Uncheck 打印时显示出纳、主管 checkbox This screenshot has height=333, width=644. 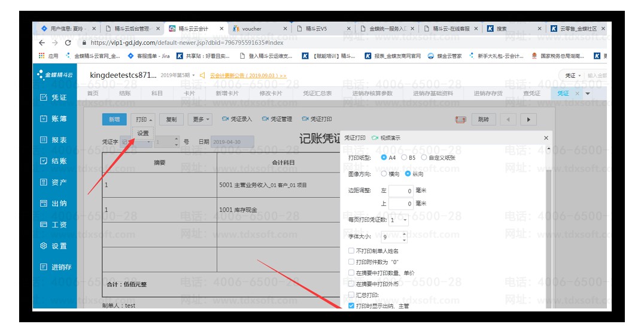coord(351,306)
